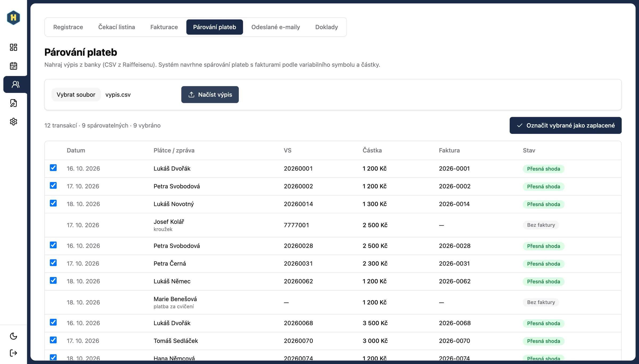Screen dimensions: 639x364
Task: Open the dashboard grid icon in sidebar
Action: (13, 47)
